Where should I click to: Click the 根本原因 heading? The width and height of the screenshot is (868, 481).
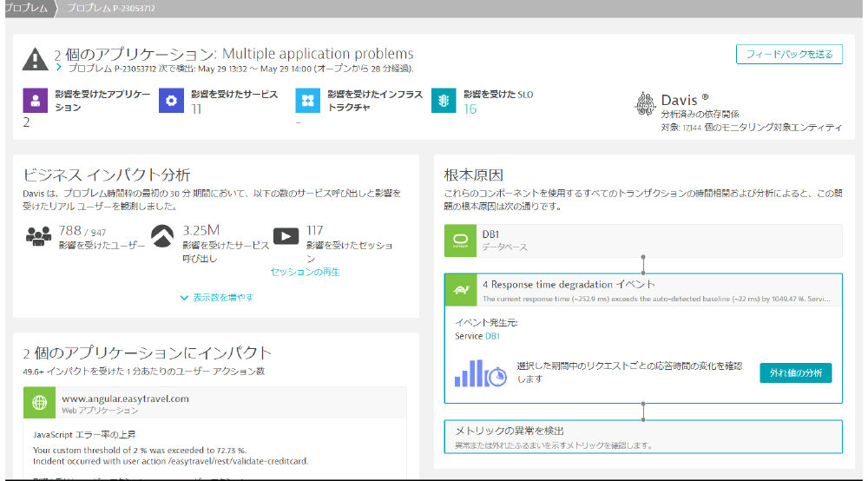473,175
